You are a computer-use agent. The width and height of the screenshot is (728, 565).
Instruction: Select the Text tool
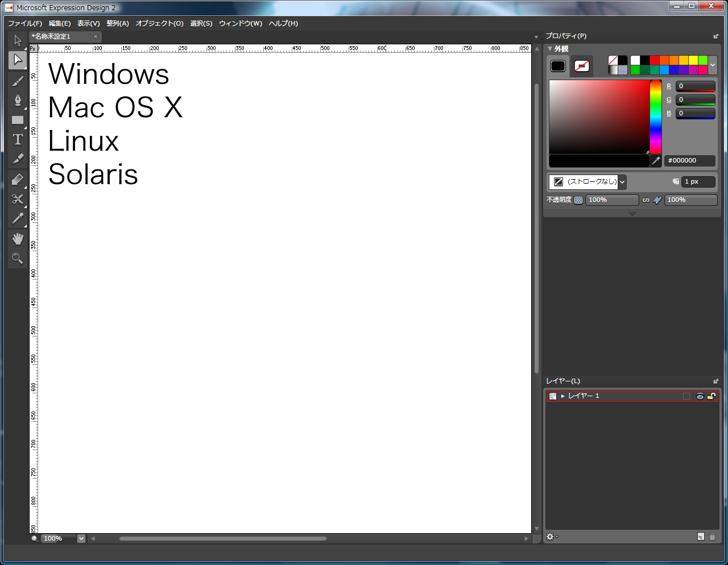(18, 139)
